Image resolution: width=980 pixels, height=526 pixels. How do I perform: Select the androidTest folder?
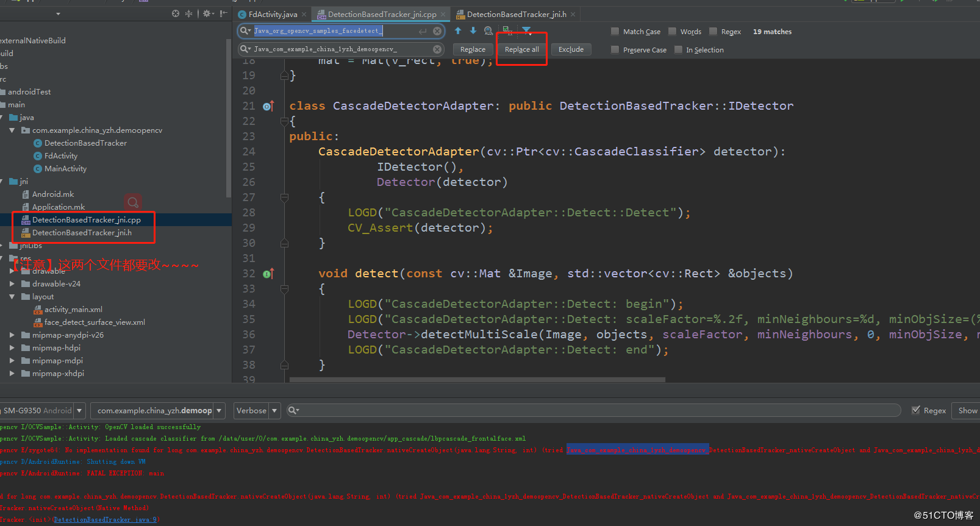(29, 92)
